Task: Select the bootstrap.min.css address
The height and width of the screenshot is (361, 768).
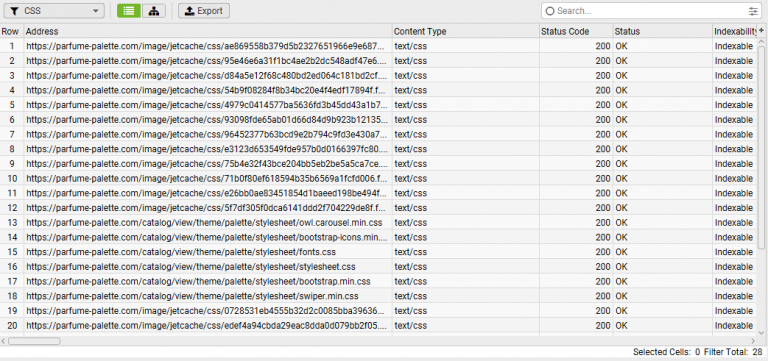Action: [198, 281]
